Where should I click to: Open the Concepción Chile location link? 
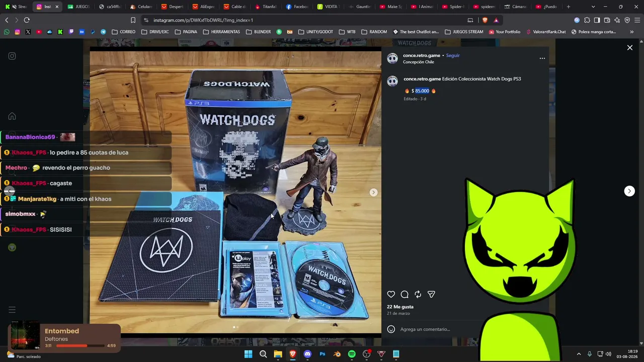[x=419, y=62]
